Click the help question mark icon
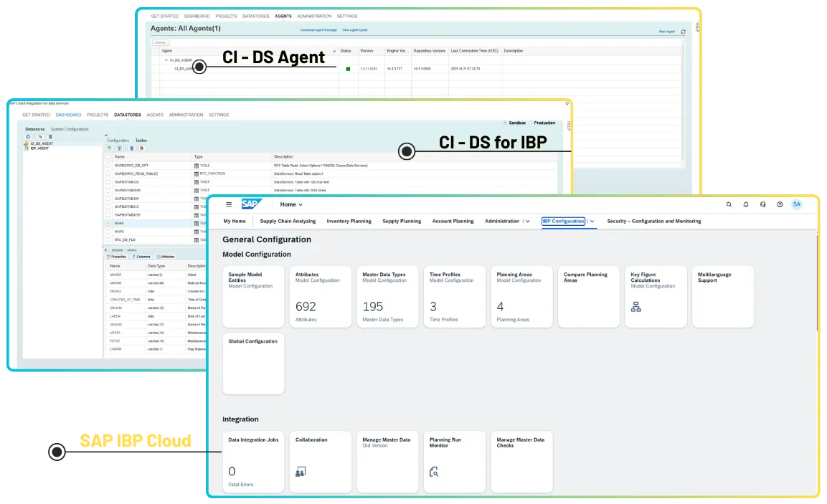Viewport: 827px width, 504px height. (x=779, y=204)
